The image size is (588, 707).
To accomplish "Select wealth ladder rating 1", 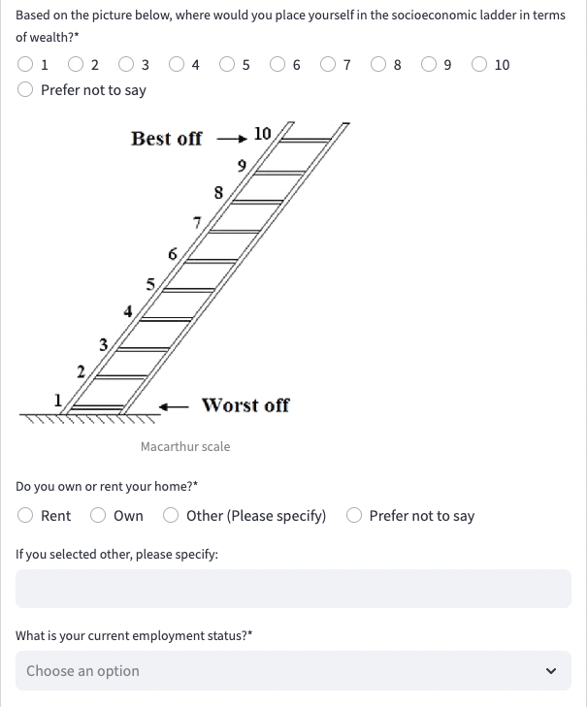I will point(26,65).
